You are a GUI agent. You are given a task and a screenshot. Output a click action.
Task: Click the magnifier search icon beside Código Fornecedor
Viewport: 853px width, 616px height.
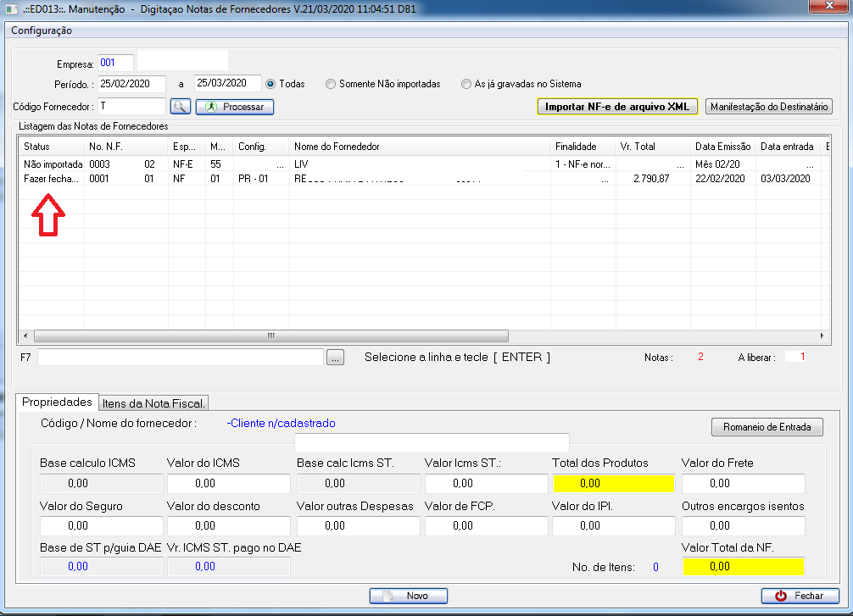click(x=180, y=107)
